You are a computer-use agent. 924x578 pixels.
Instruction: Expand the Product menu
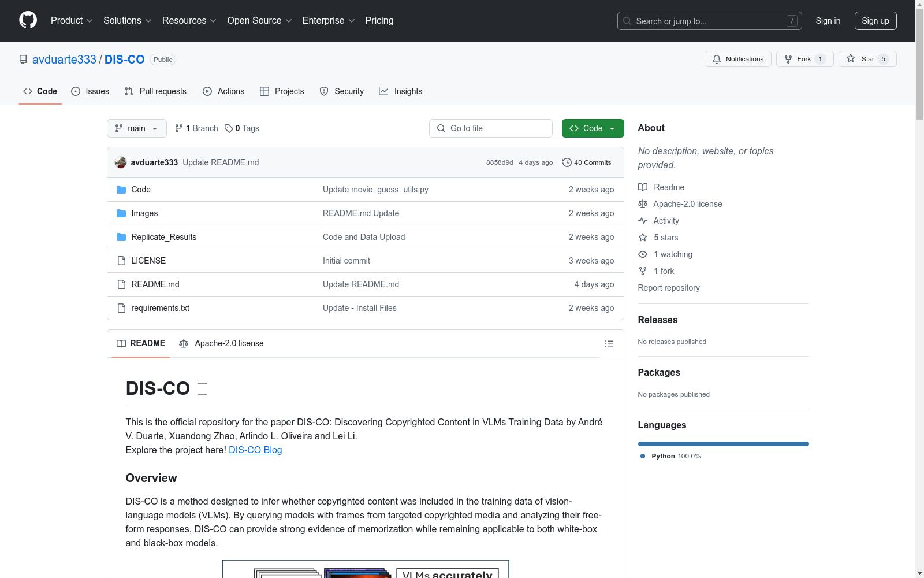click(72, 20)
